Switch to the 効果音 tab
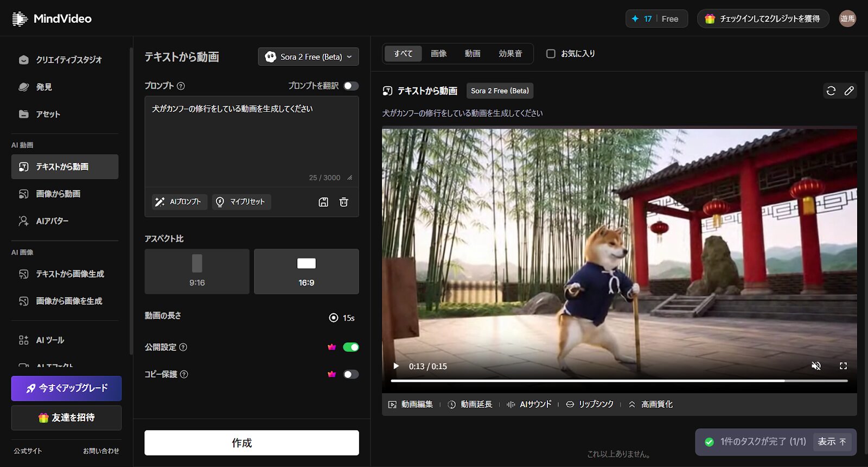868x467 pixels. [x=510, y=54]
